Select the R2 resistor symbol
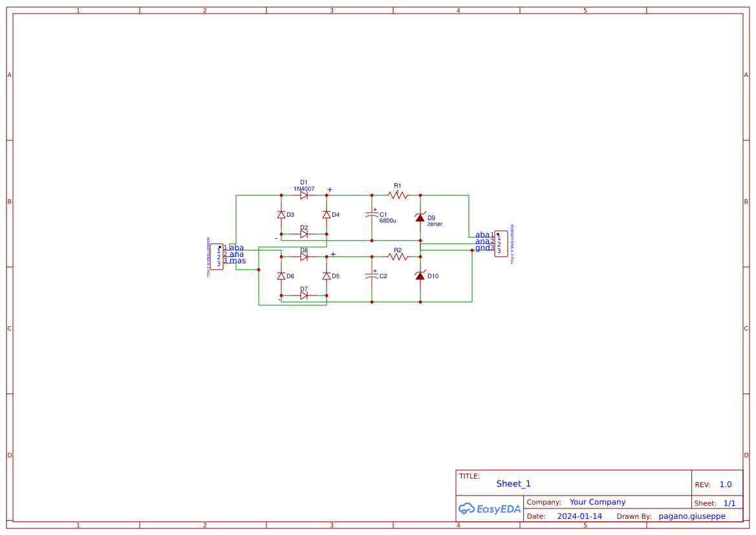Screen dimensions: 756x535 398,257
